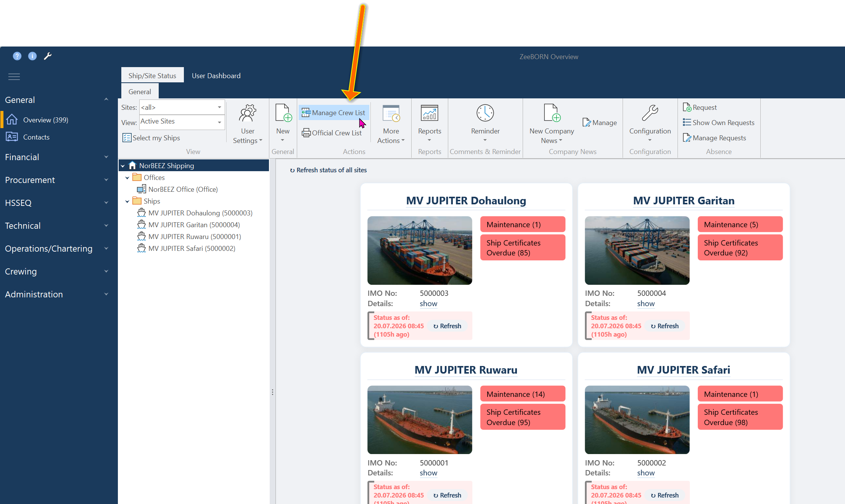This screenshot has width=845, height=504.
Task: Click Refresh status of all sites
Action: click(328, 170)
